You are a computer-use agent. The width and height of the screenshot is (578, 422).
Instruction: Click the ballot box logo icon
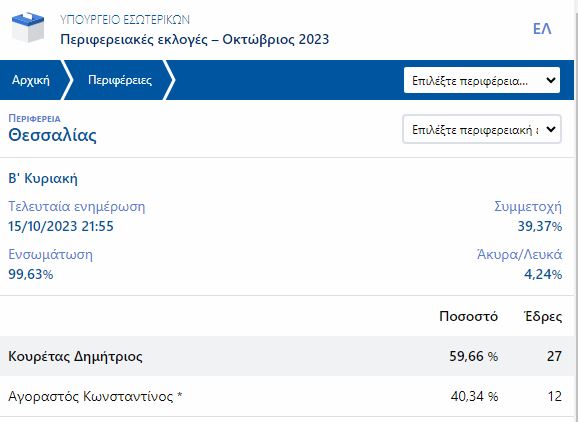coord(28,28)
